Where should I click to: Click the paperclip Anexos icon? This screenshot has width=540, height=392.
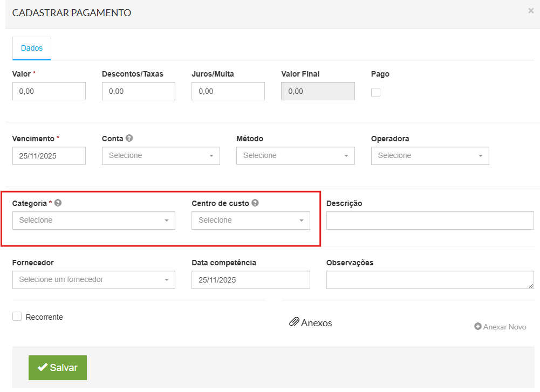point(294,322)
